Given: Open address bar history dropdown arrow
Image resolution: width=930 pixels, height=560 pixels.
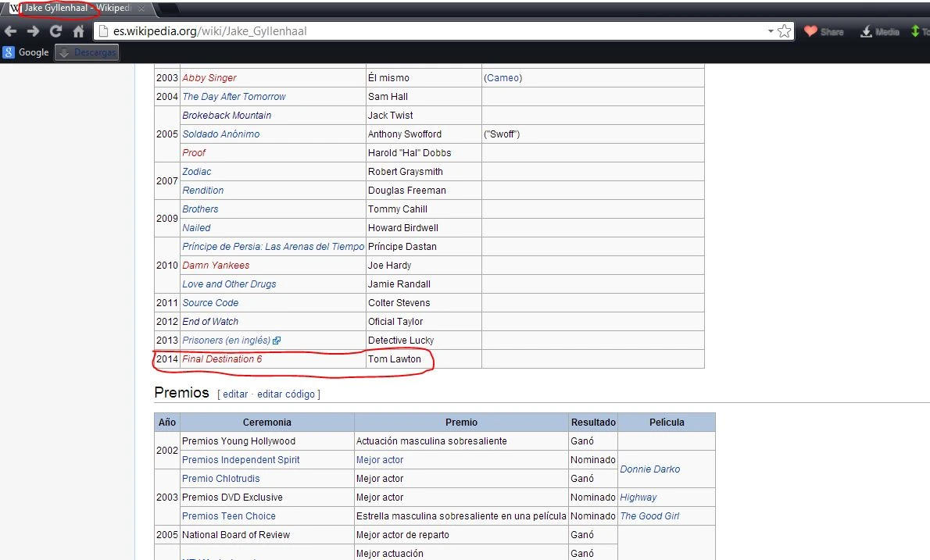Looking at the screenshot, I should click(x=771, y=31).
